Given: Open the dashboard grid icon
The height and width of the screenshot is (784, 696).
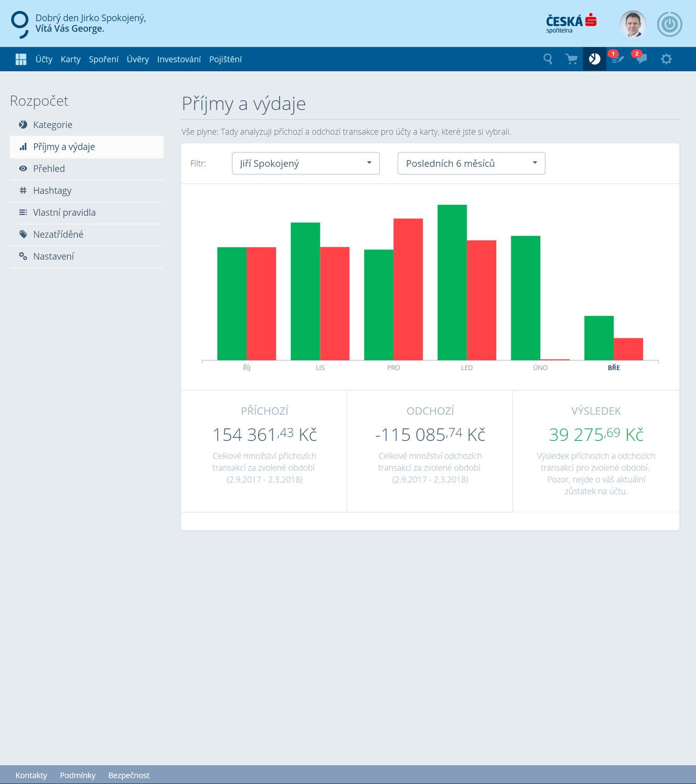Looking at the screenshot, I should pos(21,59).
